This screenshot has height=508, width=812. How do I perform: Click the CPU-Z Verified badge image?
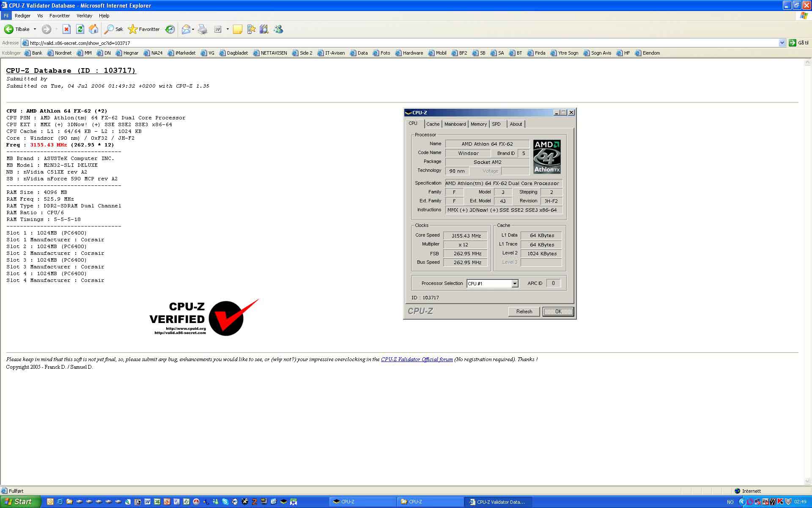[204, 317]
